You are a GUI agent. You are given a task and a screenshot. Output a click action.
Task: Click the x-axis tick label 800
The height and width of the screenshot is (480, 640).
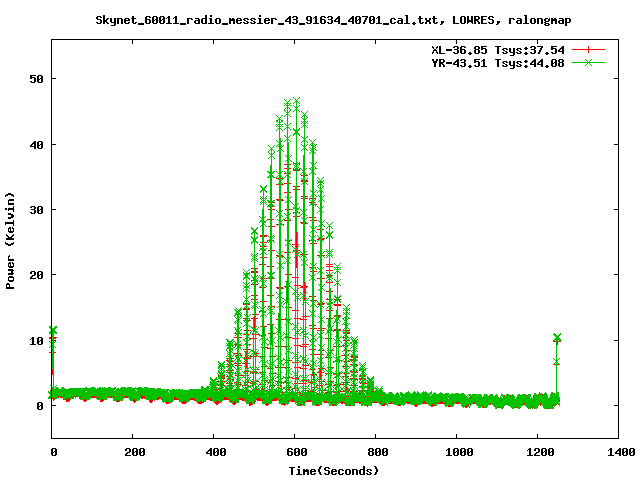pyautogui.click(x=378, y=452)
